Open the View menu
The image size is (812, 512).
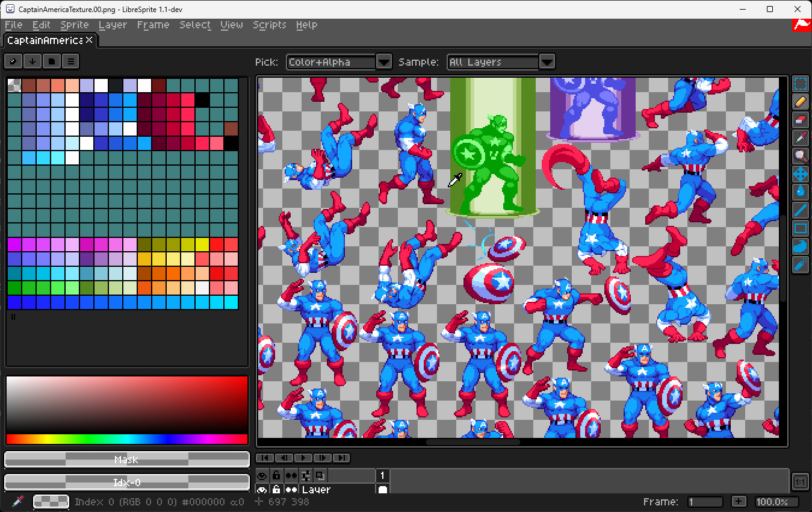232,25
